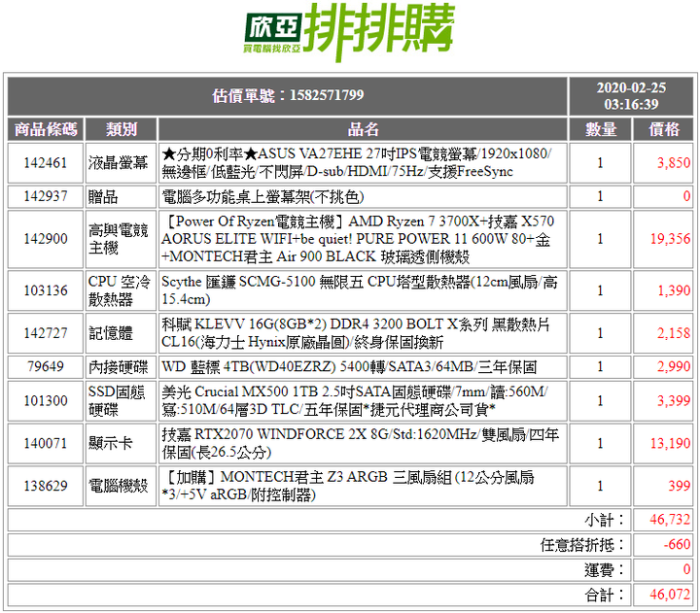Select barcode 79649
Image resolution: width=700 pixels, height=613 pixels.
(x=46, y=366)
